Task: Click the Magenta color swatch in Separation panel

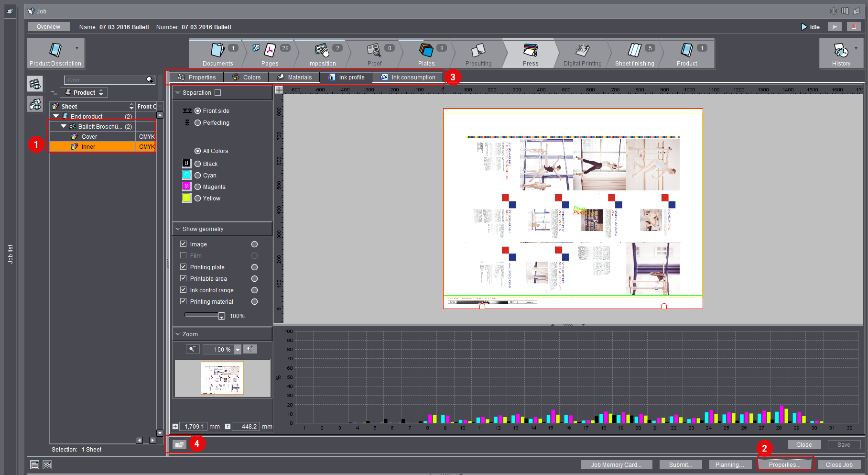Action: coord(186,186)
